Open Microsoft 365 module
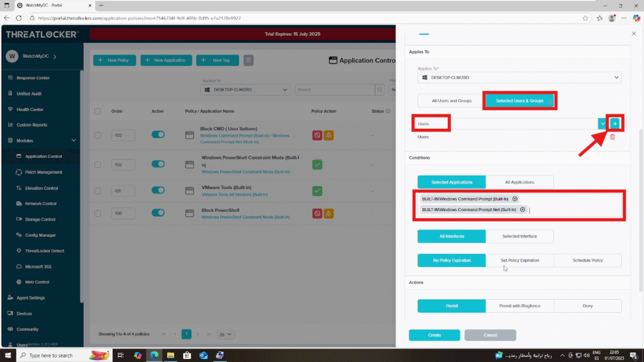Image resolution: width=644 pixels, height=362 pixels. pos(38,266)
